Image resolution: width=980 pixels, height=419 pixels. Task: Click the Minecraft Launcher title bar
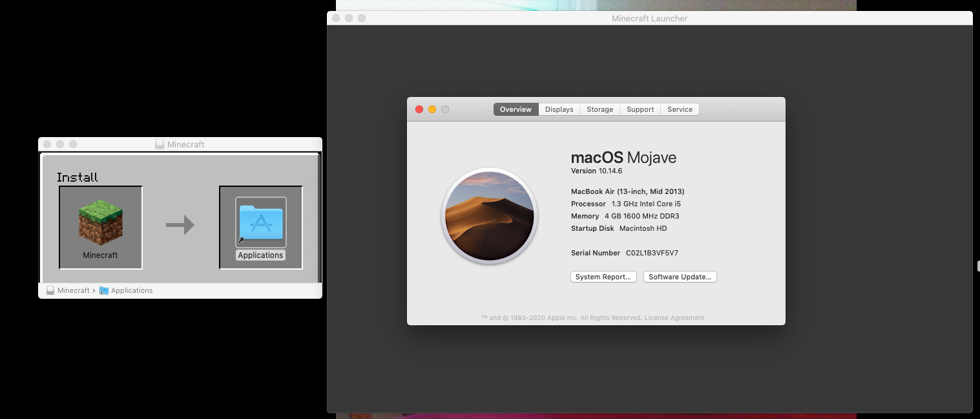pyautogui.click(x=649, y=18)
